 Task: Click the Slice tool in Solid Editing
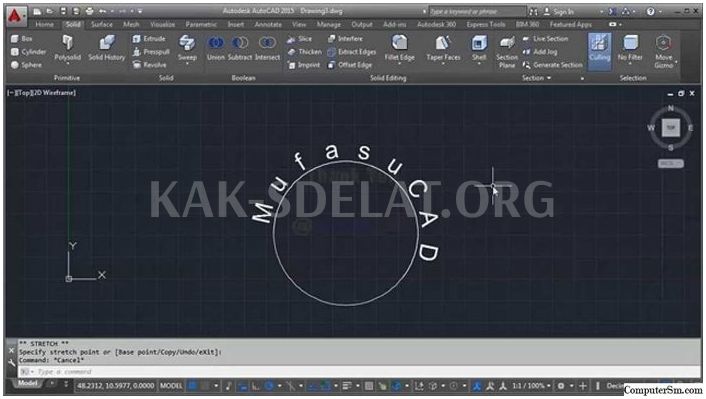[299, 39]
